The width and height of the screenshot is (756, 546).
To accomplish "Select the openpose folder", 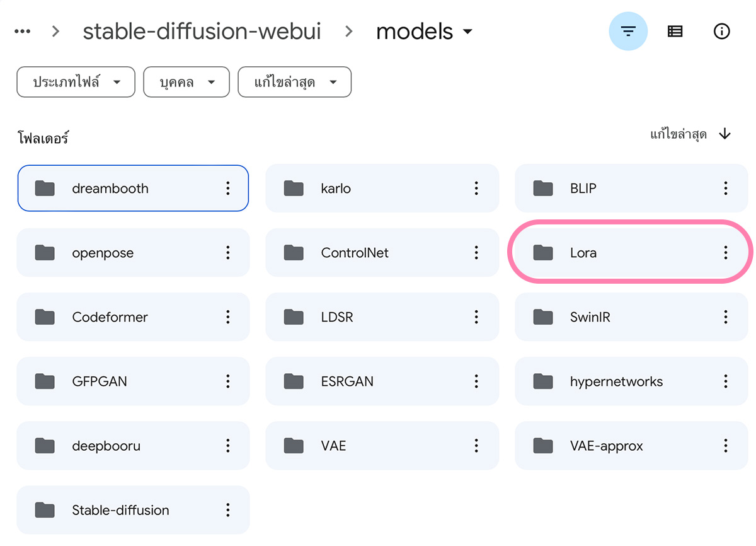I will (x=133, y=252).
